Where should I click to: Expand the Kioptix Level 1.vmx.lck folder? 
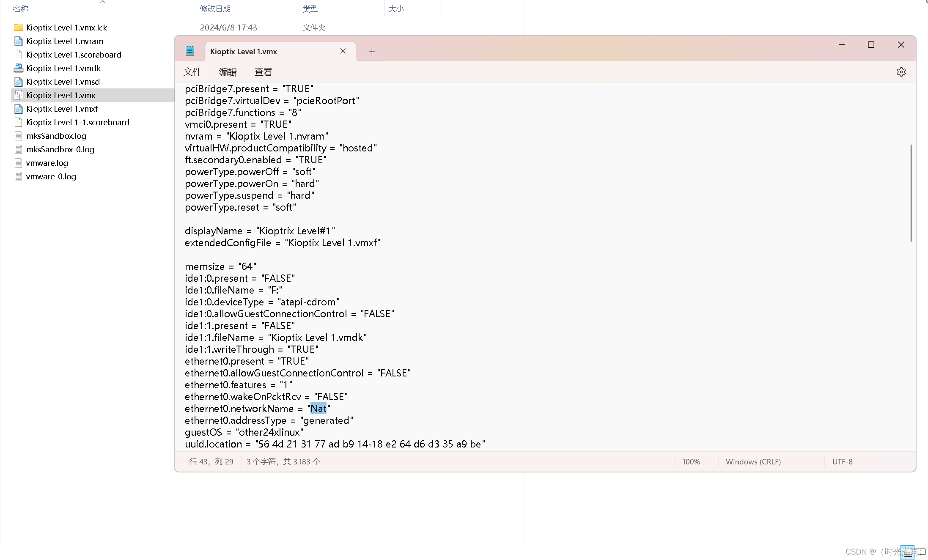tap(66, 27)
